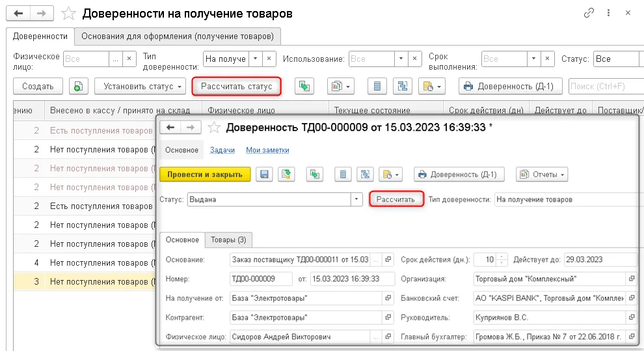This screenshot has height=351, width=644.
Task: Click select ellipsis in Основание field
Action: coord(375,259)
